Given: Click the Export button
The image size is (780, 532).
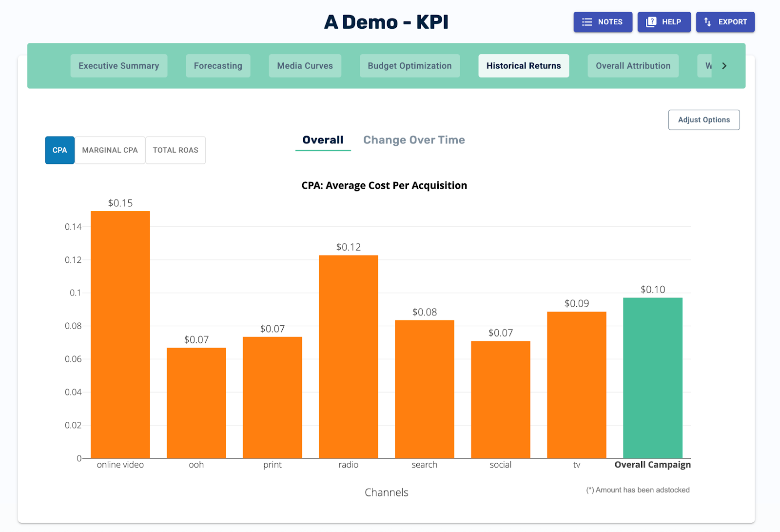Looking at the screenshot, I should (x=725, y=21).
